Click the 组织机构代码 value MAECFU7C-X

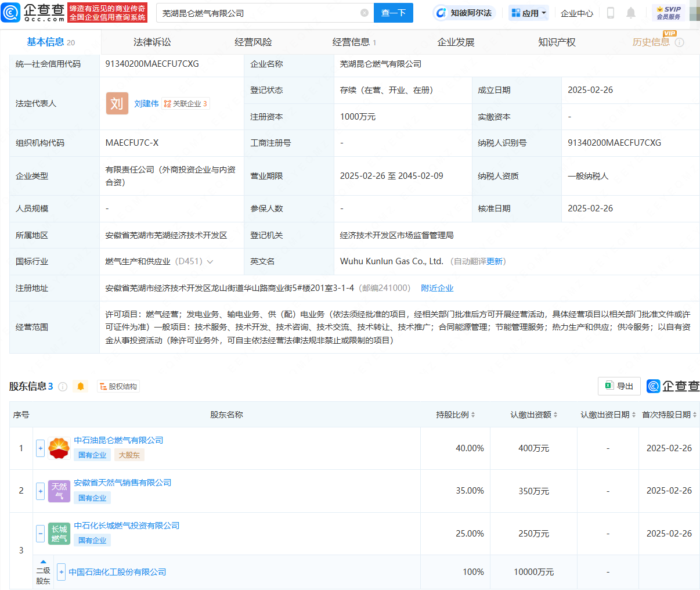132,143
